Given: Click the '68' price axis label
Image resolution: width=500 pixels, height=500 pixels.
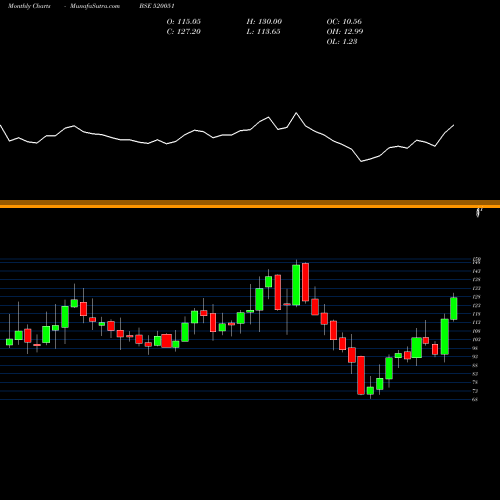Looking at the screenshot, I should pyautogui.click(x=475, y=399).
